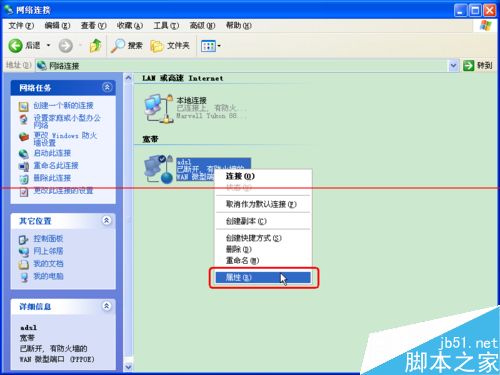Click the 重命名此连接 link
Screen dimensions: 500x375
click(x=56, y=165)
